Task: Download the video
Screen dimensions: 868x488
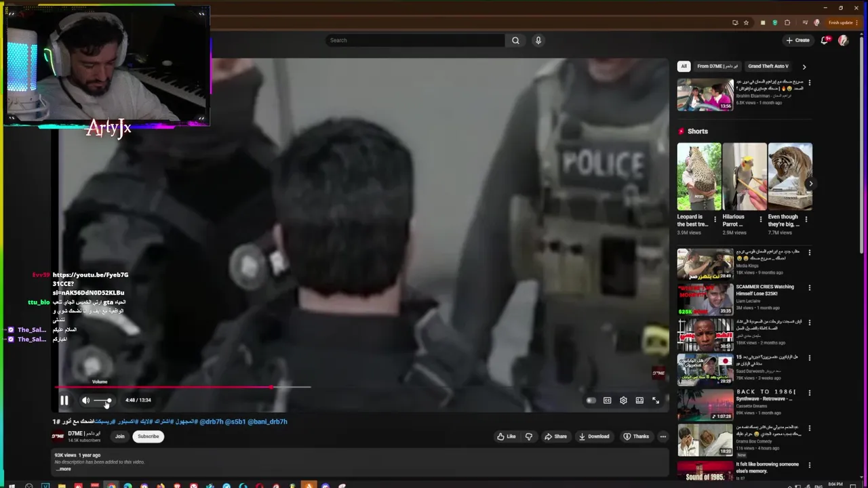Action: tap(594, 436)
